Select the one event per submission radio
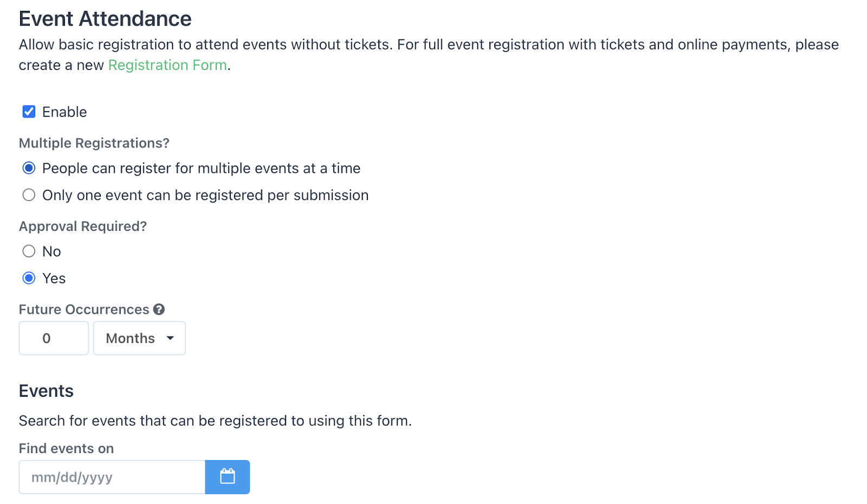 click(x=29, y=195)
